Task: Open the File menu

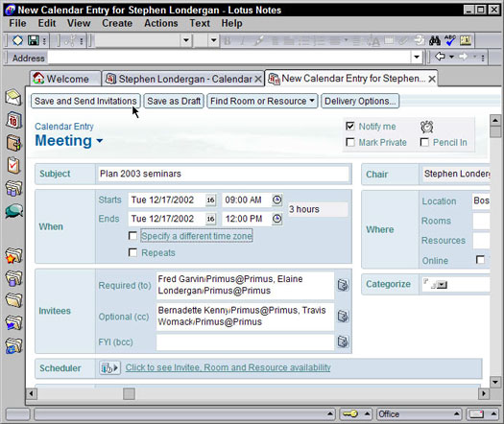Action: point(17,23)
